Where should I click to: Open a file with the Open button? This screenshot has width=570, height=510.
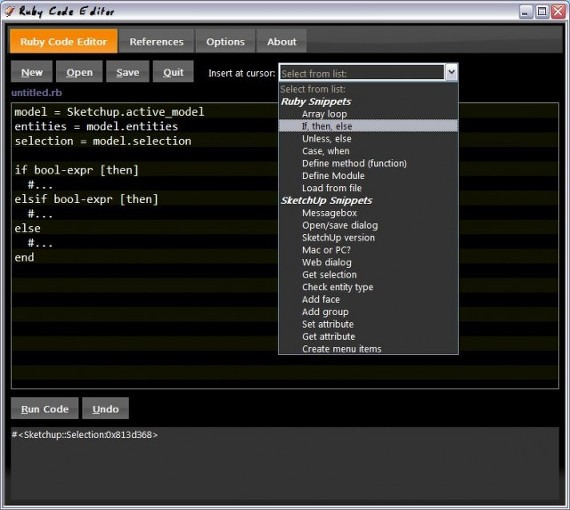click(x=79, y=72)
